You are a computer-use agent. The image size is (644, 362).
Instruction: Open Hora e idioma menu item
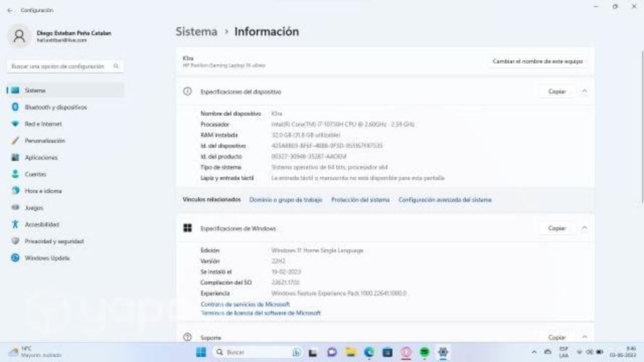[x=43, y=191]
